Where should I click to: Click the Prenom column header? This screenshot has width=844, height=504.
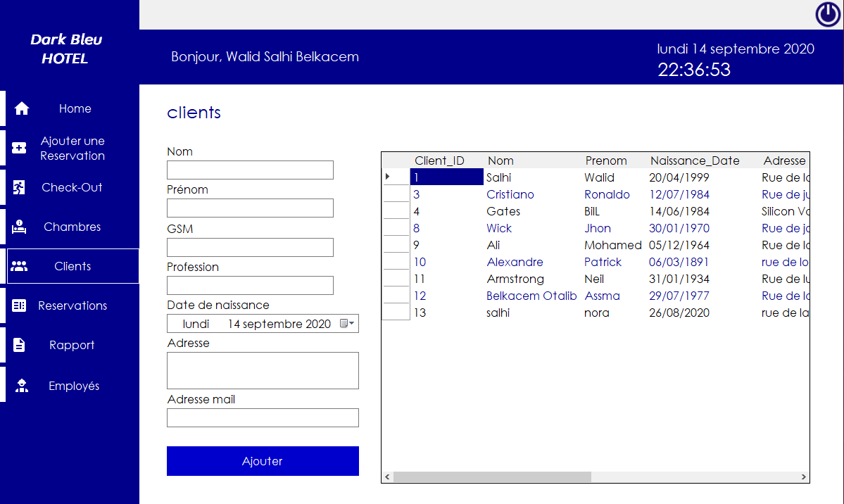coord(606,160)
